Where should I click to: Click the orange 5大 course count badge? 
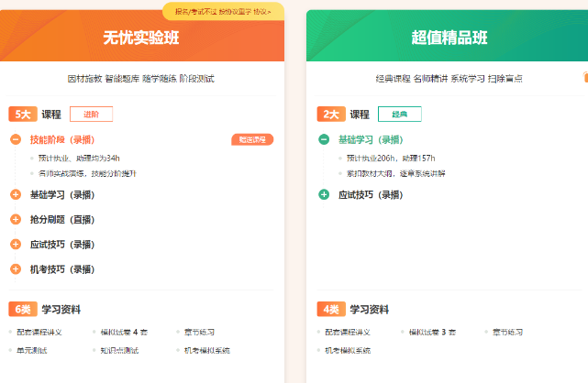[x=22, y=115]
